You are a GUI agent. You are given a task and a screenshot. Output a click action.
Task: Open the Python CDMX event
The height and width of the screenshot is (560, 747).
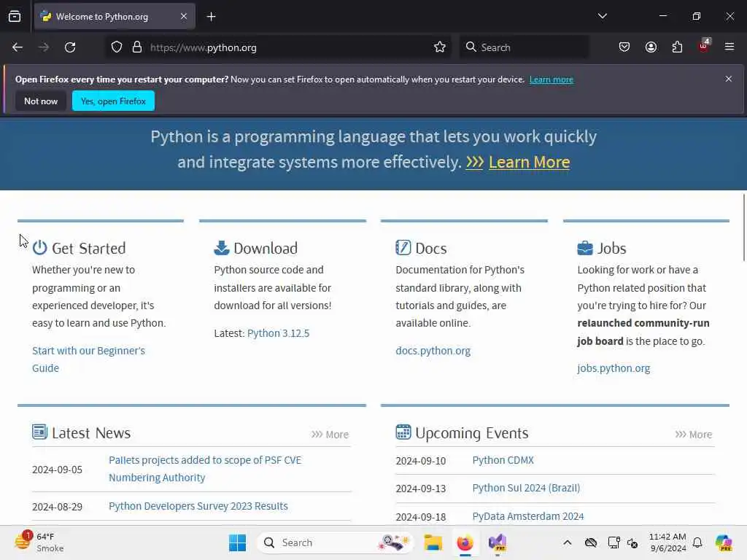(503, 460)
